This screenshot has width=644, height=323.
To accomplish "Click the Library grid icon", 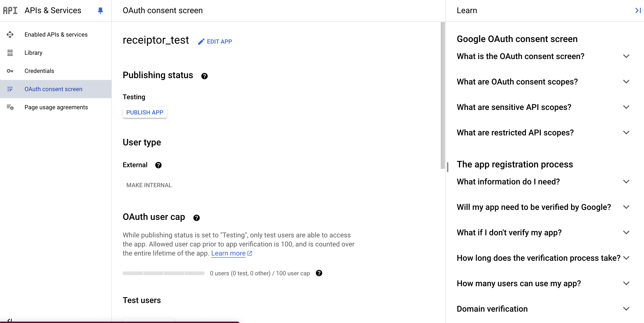I will (10, 53).
